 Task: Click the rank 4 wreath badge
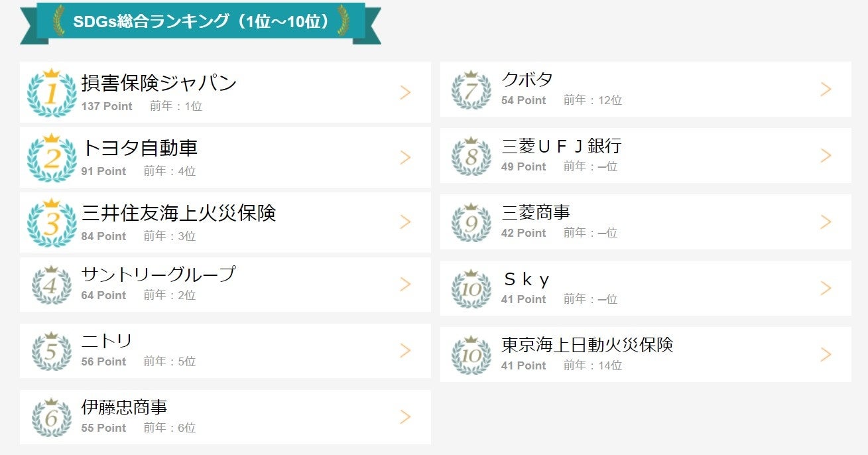(x=52, y=286)
